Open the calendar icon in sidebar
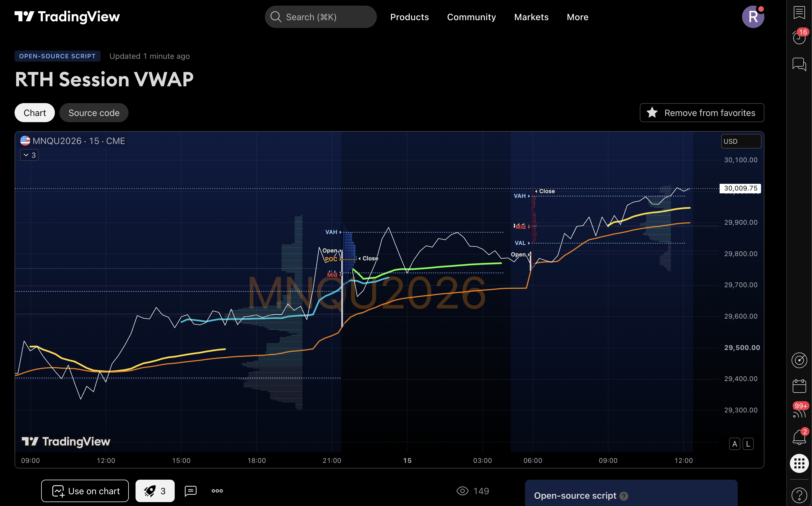This screenshot has width=812, height=506. click(799, 386)
